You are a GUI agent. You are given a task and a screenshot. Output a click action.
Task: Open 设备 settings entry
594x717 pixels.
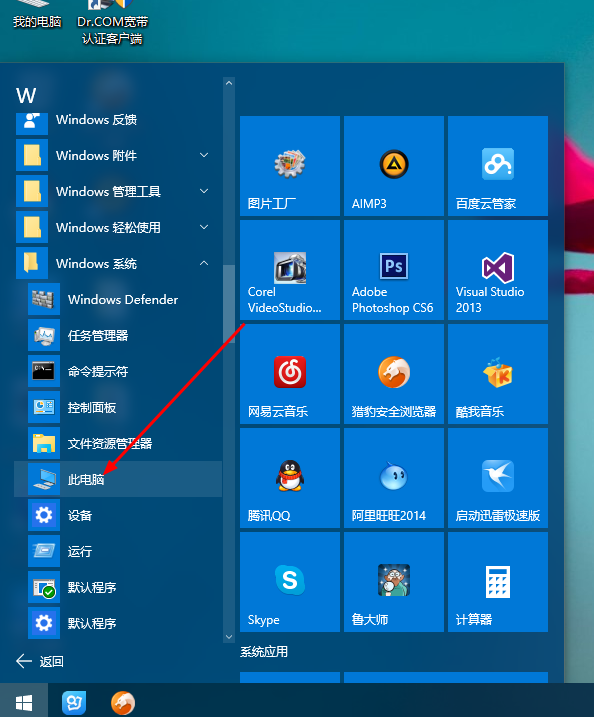tap(118, 515)
